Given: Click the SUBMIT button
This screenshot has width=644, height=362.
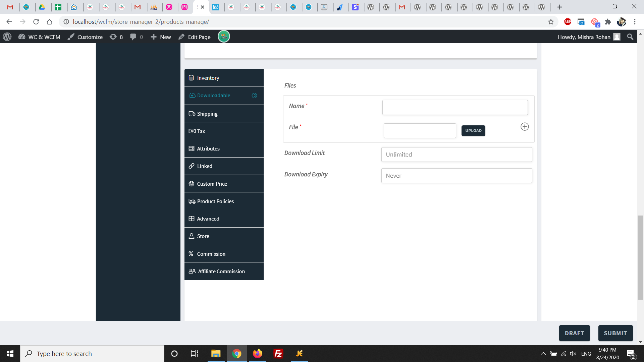Looking at the screenshot, I should click(x=615, y=333).
